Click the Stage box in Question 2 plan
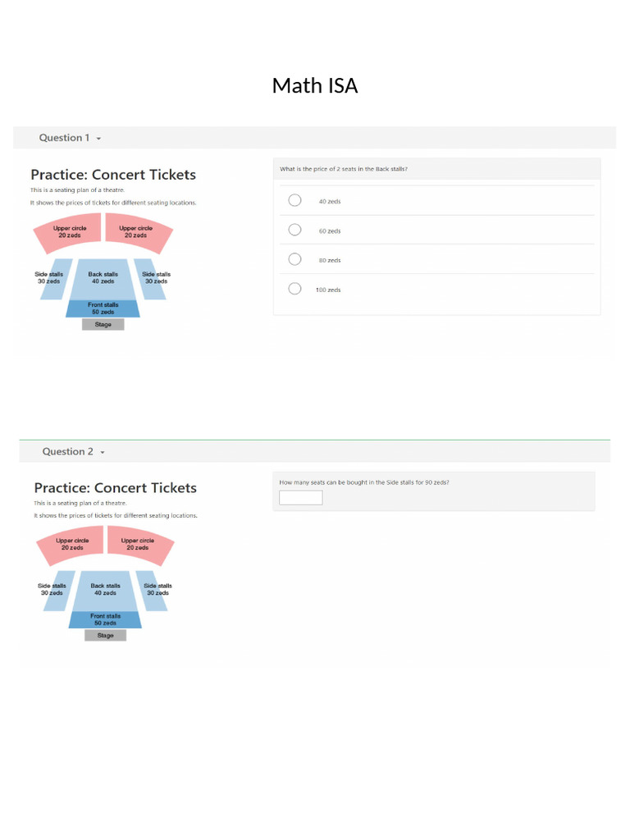 (x=105, y=636)
